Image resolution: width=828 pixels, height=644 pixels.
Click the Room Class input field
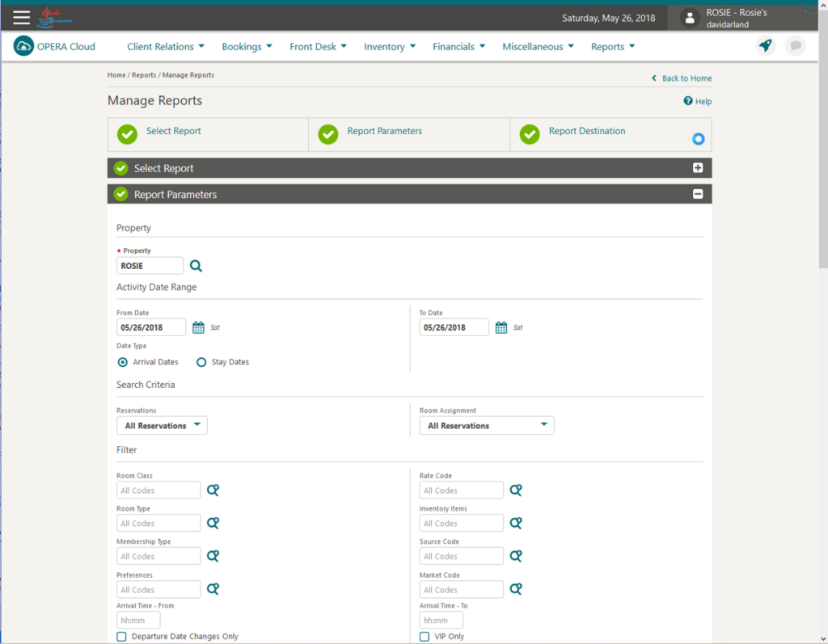pos(158,490)
